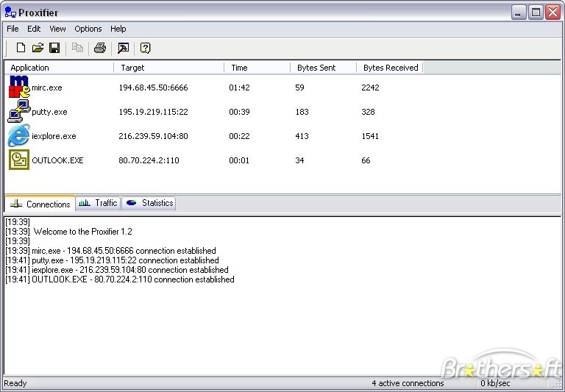Sort by the Bytes Received column header
This screenshot has height=392, width=565.
point(390,68)
